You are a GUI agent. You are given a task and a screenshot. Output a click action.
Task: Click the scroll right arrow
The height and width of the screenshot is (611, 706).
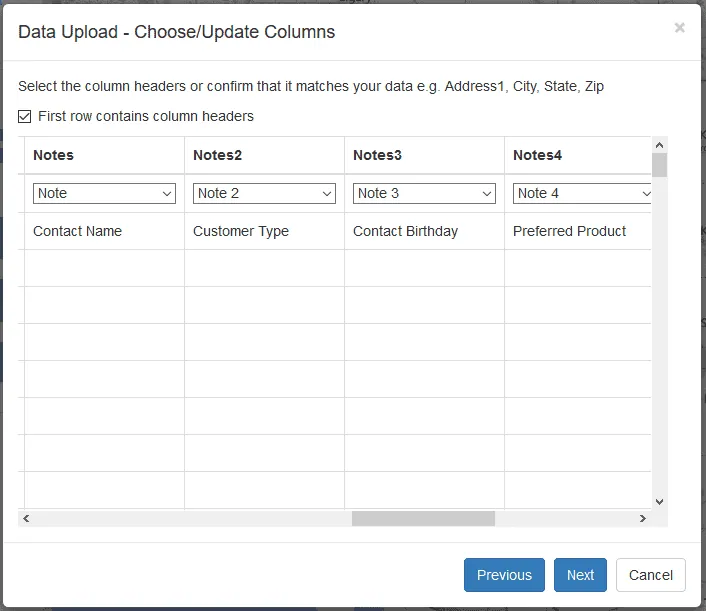coord(643,518)
